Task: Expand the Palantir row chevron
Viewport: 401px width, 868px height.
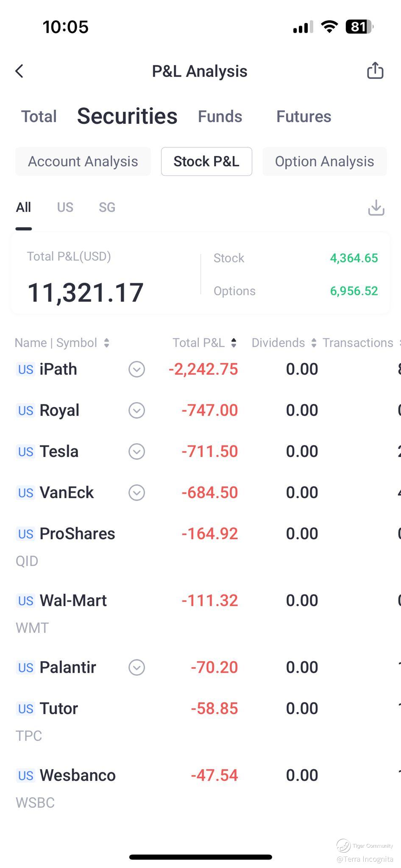Action: pos(136,668)
